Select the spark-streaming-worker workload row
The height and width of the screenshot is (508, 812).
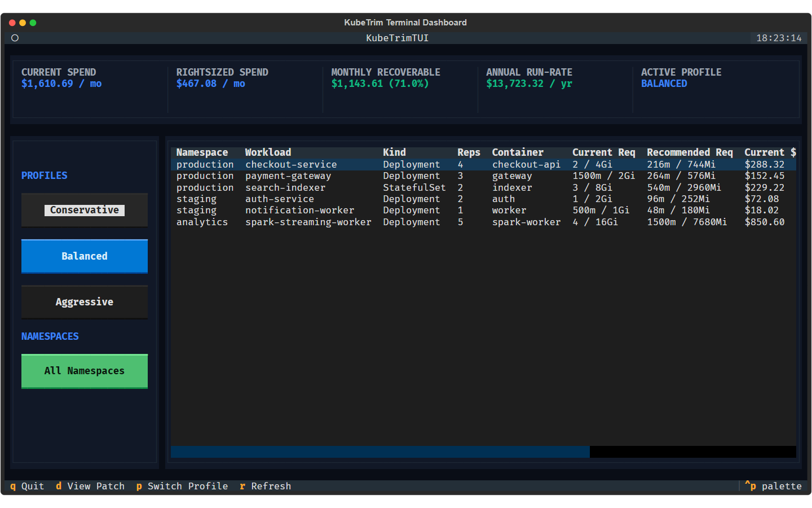coord(483,222)
